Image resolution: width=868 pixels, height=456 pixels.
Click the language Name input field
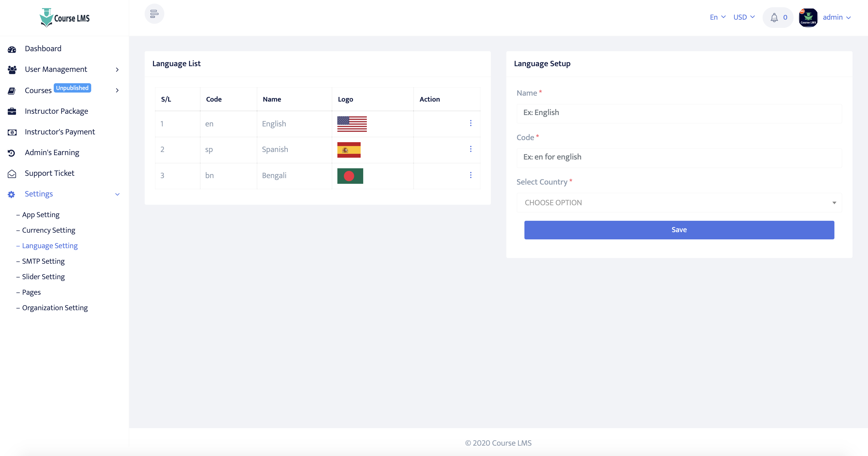[679, 113]
